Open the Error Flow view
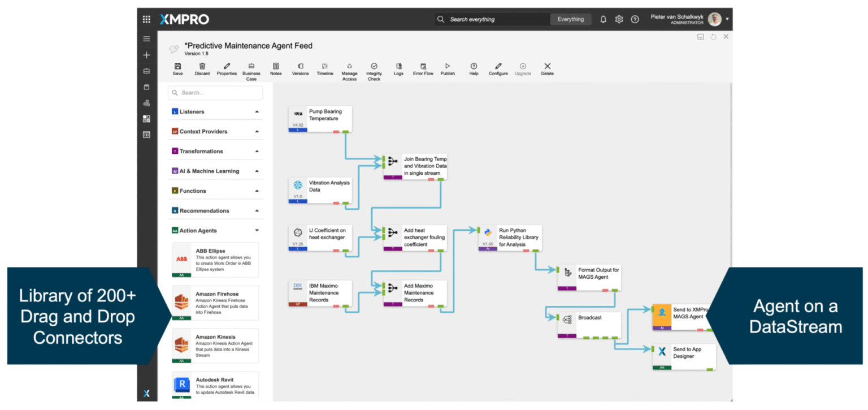Viewport: 868px width, 410px height. pos(423,67)
